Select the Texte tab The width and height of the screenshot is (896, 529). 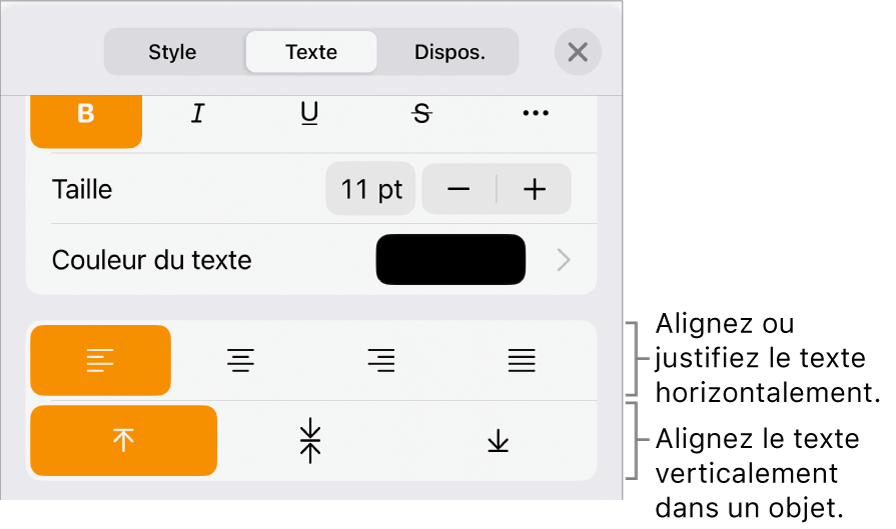point(311,52)
